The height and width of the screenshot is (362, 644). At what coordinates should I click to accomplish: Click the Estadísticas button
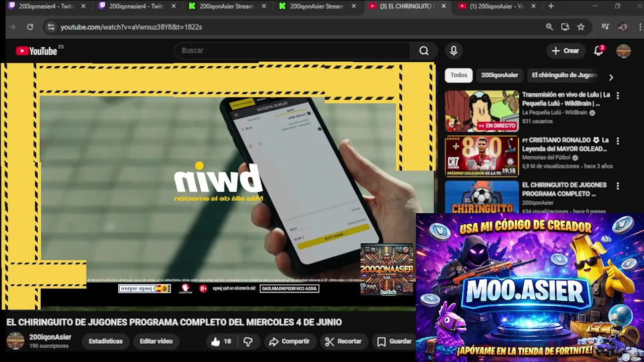click(106, 341)
